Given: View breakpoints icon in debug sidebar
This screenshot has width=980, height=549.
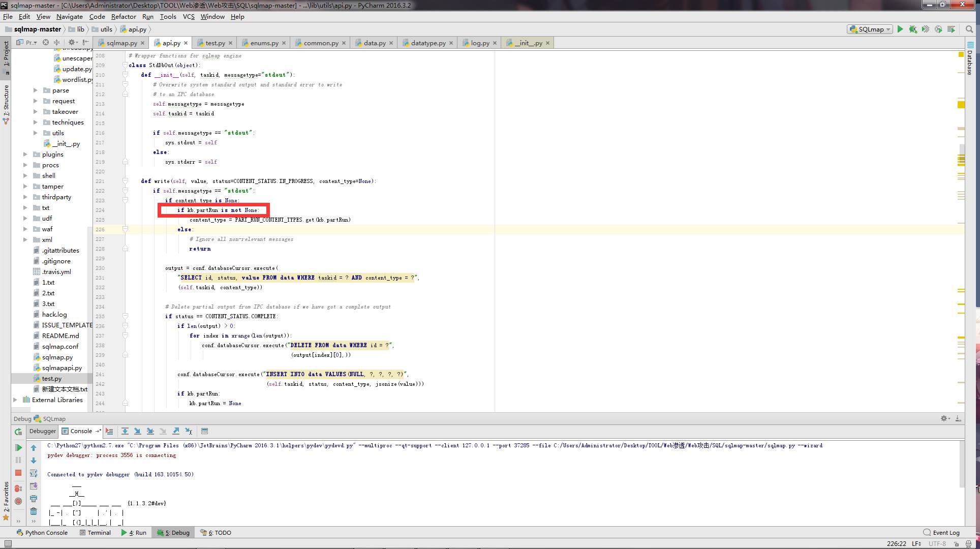Looking at the screenshot, I should tap(18, 489).
